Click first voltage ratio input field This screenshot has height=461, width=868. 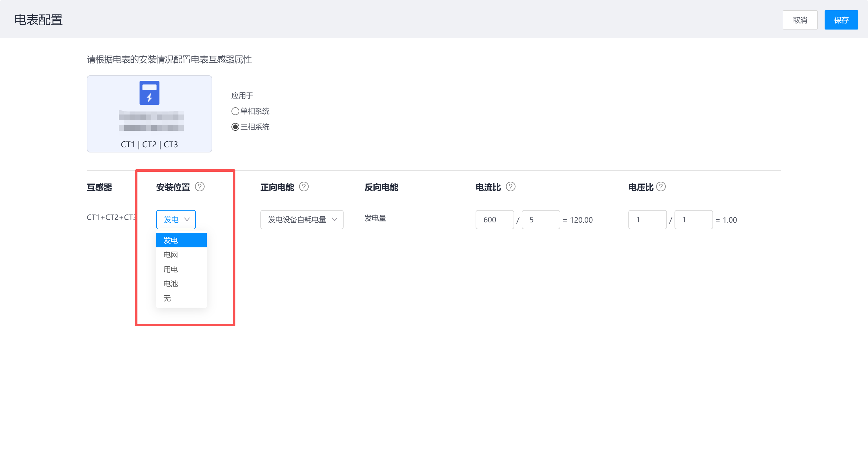(647, 220)
